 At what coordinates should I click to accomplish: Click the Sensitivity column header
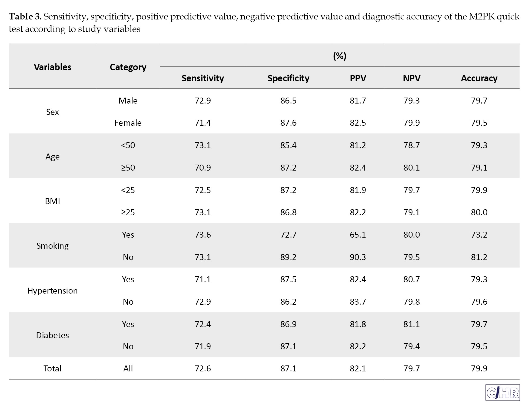(x=203, y=78)
